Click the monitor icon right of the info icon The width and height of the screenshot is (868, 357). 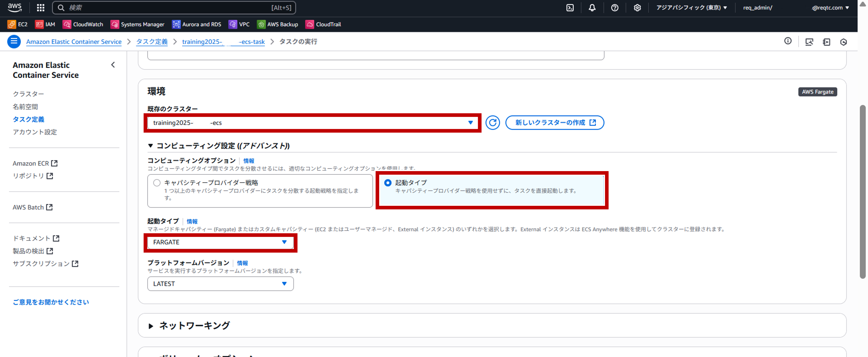point(809,42)
